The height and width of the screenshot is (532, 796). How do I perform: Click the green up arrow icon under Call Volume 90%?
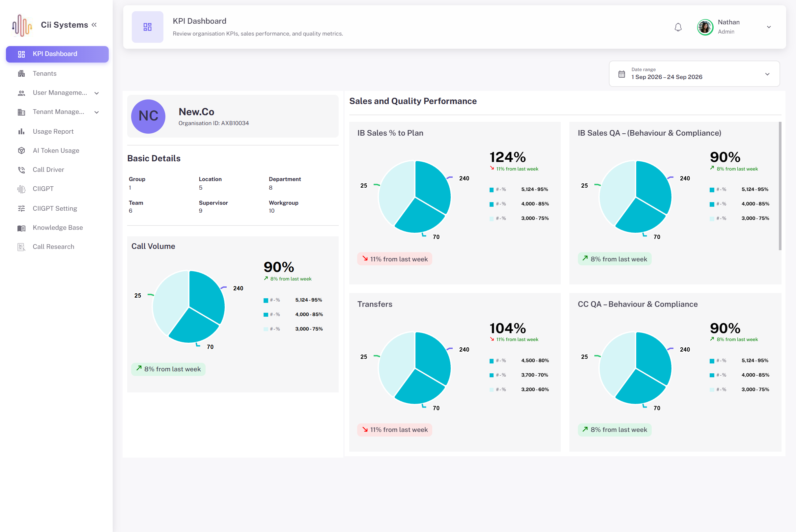(266, 278)
